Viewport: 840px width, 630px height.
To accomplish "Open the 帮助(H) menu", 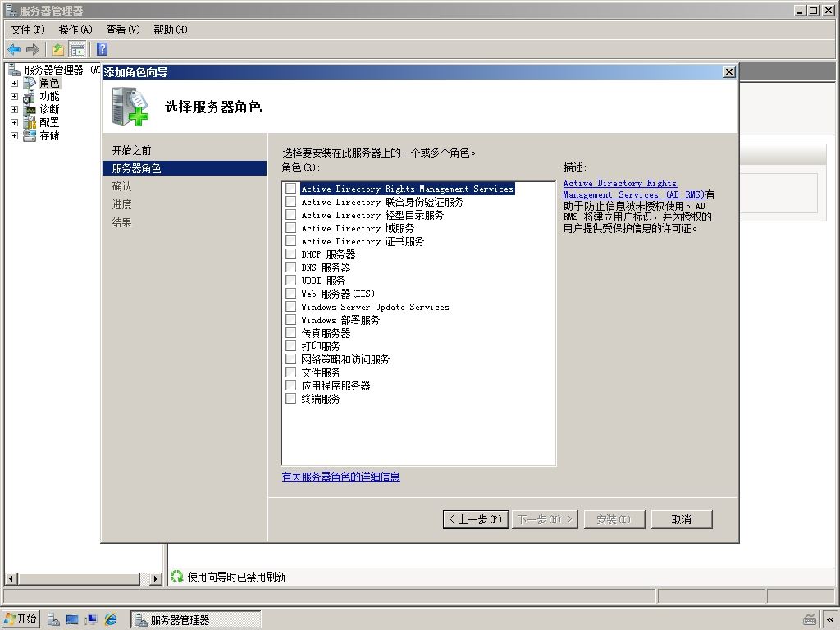I will click(171, 30).
